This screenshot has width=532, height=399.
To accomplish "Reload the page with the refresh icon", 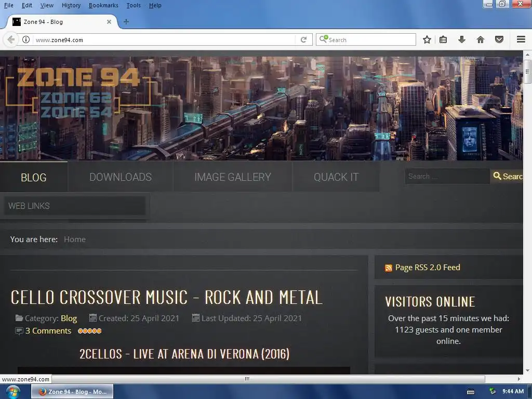I will 303,39.
